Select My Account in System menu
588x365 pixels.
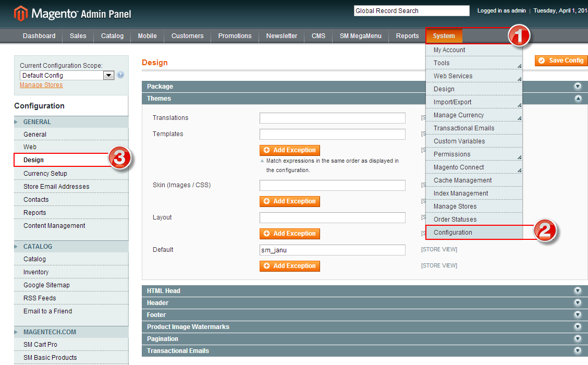coord(474,50)
